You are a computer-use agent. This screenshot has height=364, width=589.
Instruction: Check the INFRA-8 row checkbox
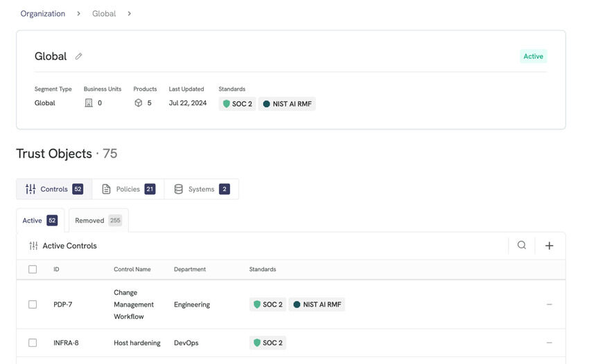33,343
